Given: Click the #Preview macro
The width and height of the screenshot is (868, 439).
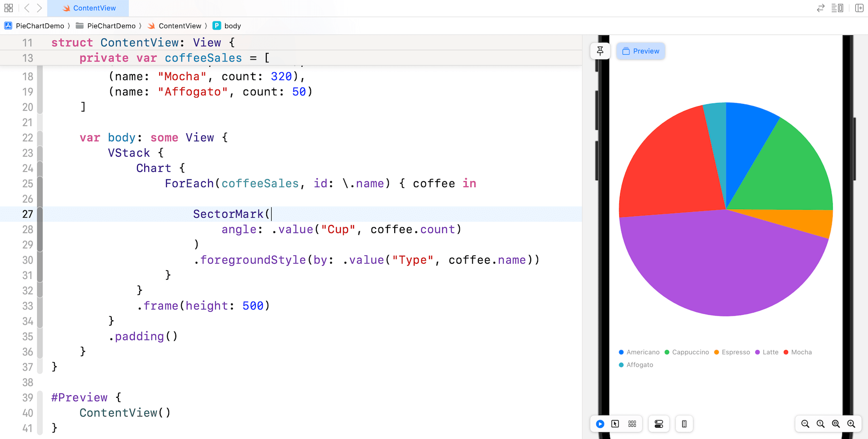Looking at the screenshot, I should coord(80,397).
